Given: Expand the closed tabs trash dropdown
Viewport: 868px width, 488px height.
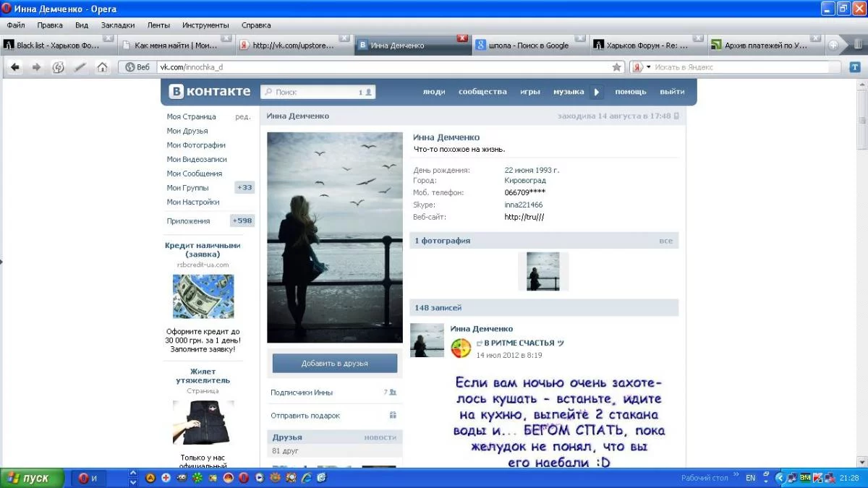Looking at the screenshot, I should 857,45.
